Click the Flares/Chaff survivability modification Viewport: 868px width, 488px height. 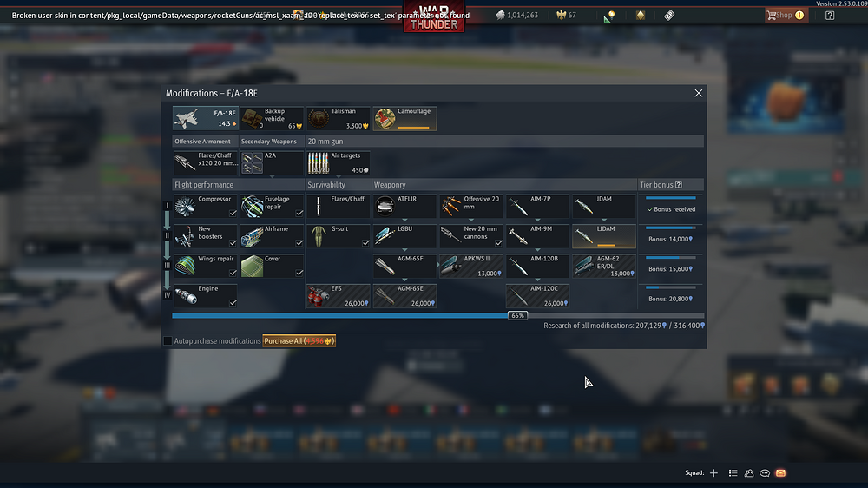click(339, 206)
